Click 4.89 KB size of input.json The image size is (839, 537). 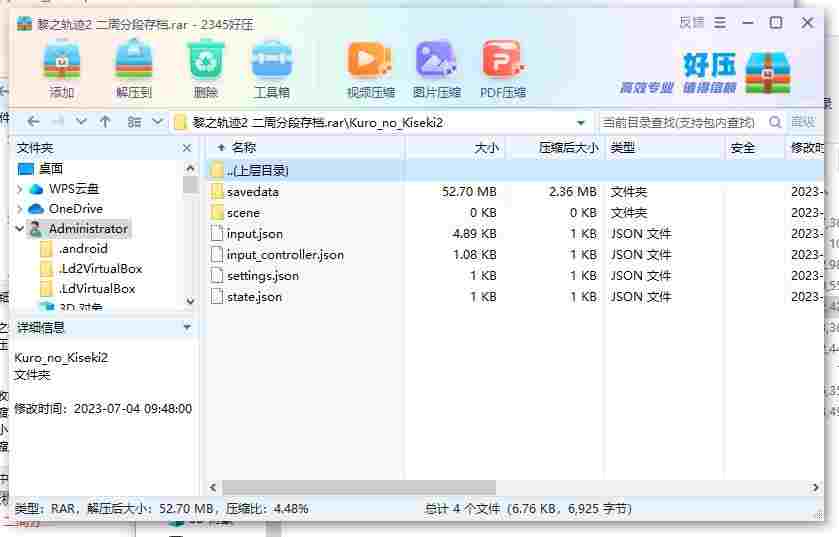pyautogui.click(x=474, y=234)
